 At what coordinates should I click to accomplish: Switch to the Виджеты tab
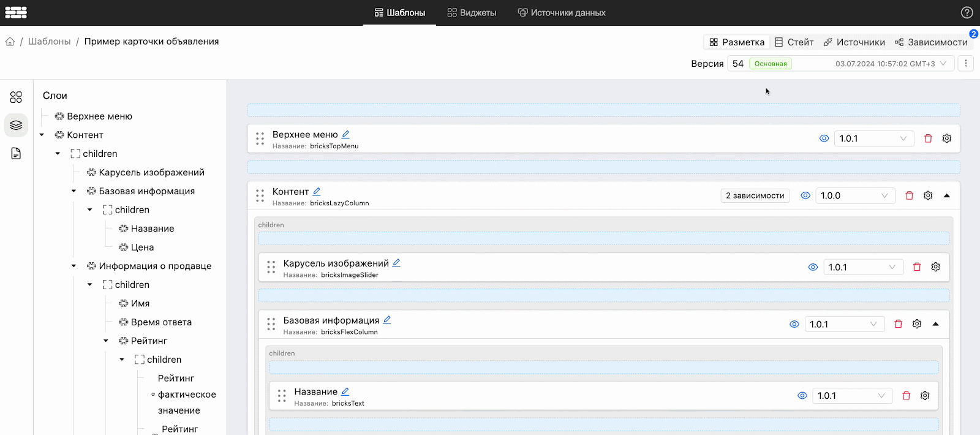(472, 12)
